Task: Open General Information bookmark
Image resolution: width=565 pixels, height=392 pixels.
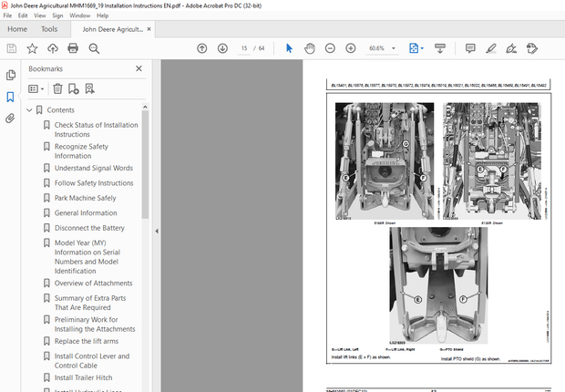Action: coord(86,212)
